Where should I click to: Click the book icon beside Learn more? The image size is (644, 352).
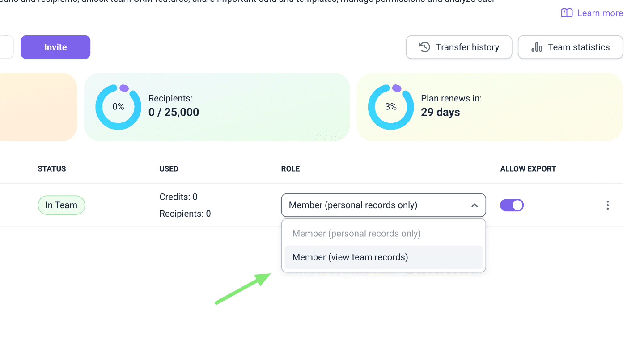click(567, 13)
